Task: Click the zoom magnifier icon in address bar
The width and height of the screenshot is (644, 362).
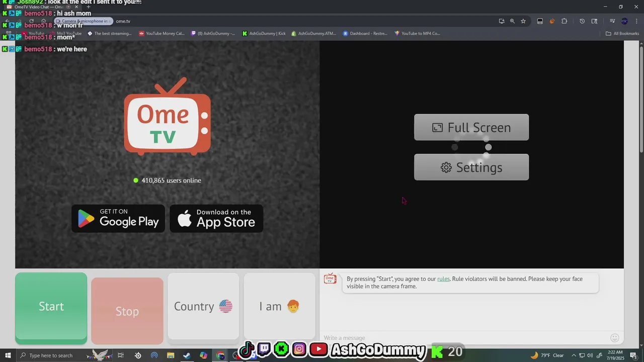Action: [x=512, y=21]
